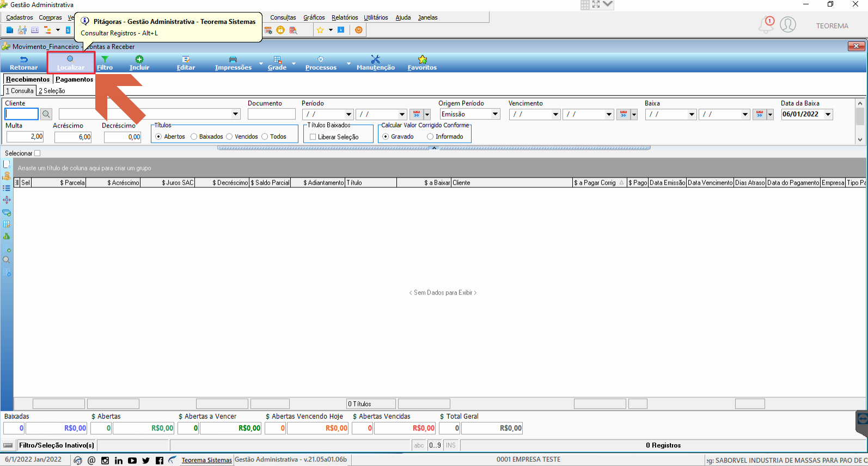Click the yellow star icon in top toolbar

click(x=320, y=30)
